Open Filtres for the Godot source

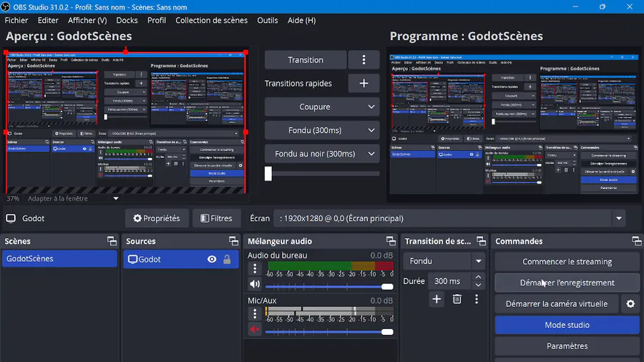pyautogui.click(x=216, y=218)
